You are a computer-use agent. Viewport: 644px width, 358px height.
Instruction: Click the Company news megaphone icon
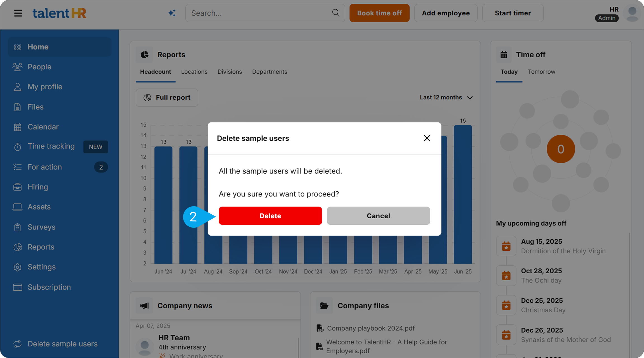[x=144, y=306]
